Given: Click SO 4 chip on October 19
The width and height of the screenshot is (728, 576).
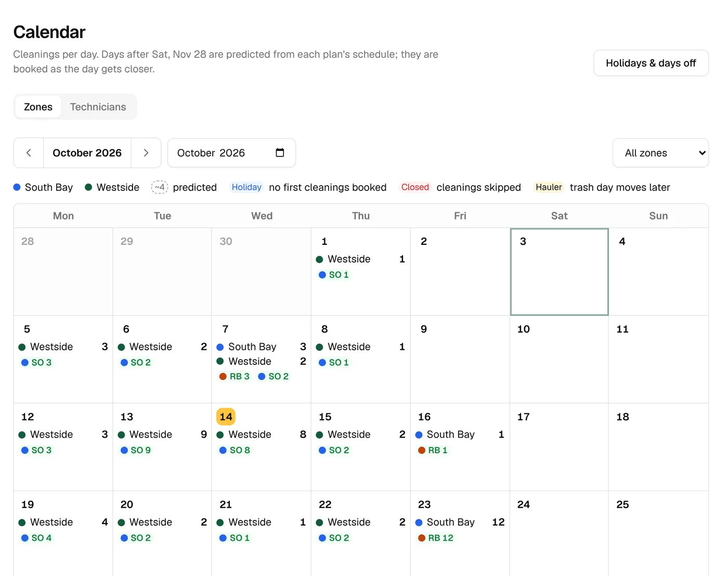Looking at the screenshot, I should coord(36,538).
